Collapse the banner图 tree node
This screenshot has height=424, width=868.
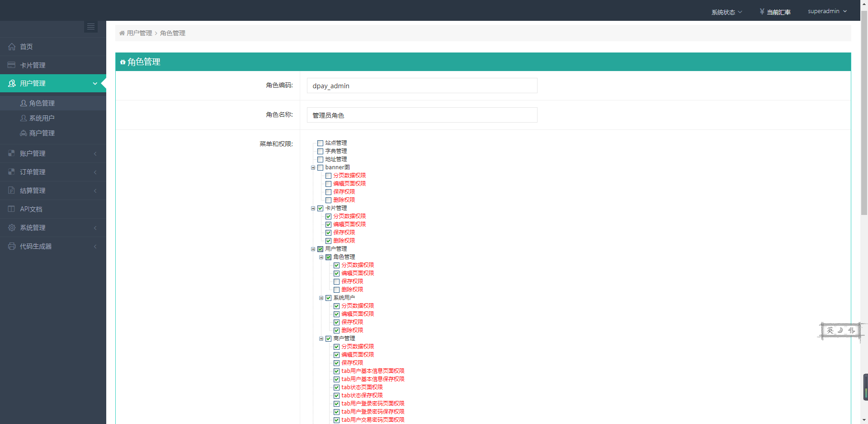click(313, 167)
